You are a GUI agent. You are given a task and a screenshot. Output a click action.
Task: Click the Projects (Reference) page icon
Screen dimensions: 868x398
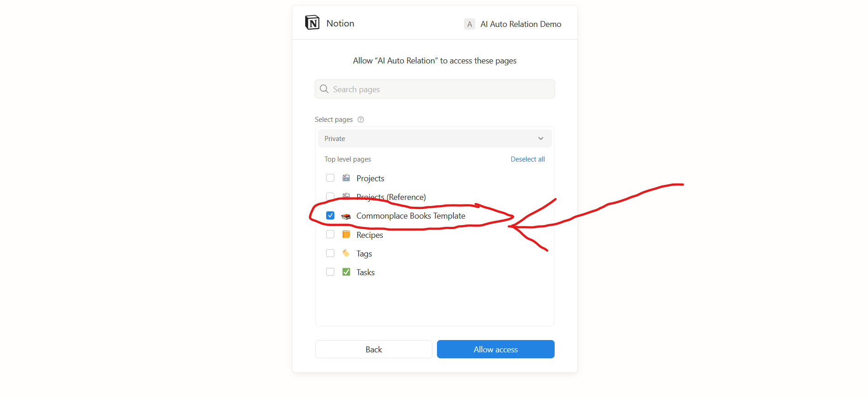(x=346, y=196)
